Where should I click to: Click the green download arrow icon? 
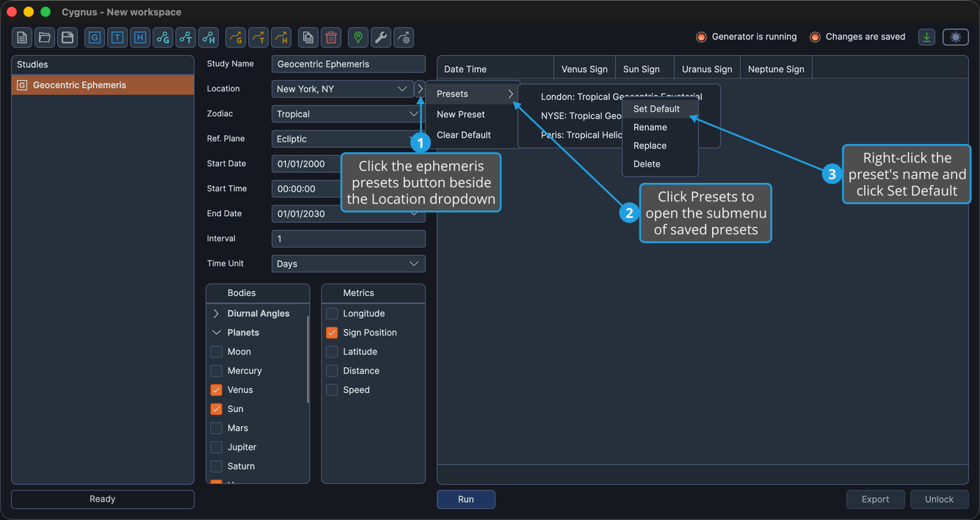pyautogui.click(x=927, y=37)
